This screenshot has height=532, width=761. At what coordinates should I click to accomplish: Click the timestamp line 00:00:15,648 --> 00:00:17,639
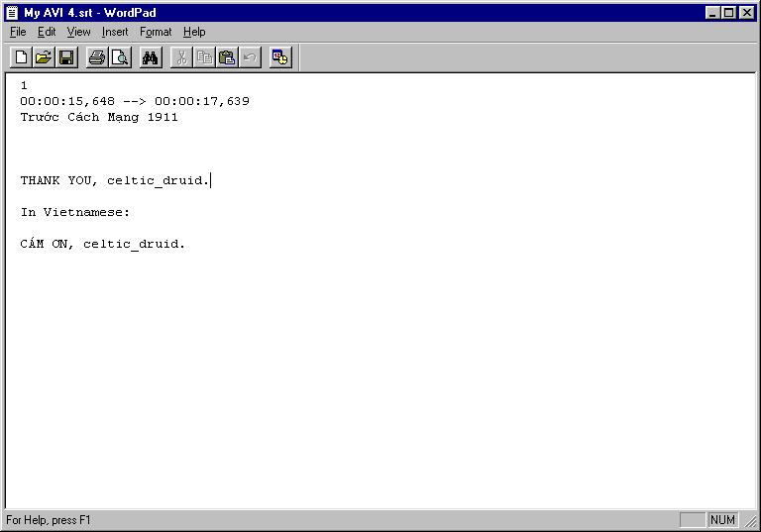(x=135, y=101)
